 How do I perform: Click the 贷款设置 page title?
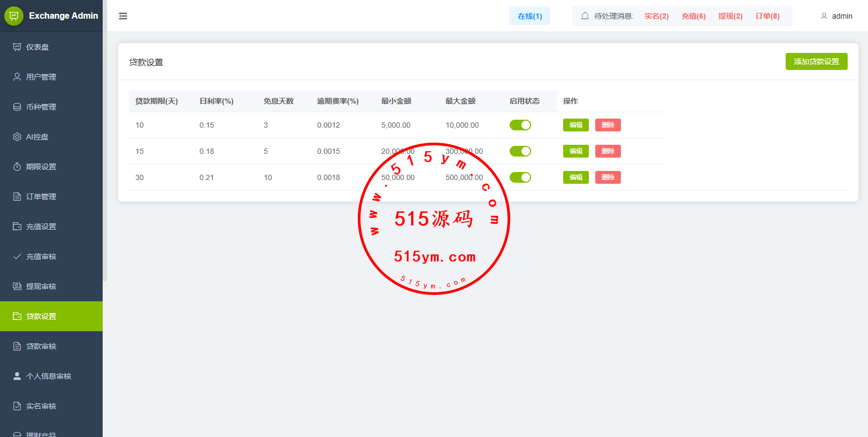tap(146, 62)
